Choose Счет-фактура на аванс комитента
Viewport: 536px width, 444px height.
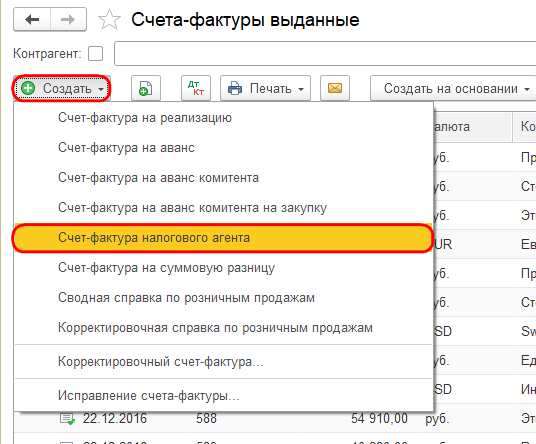coord(224,178)
